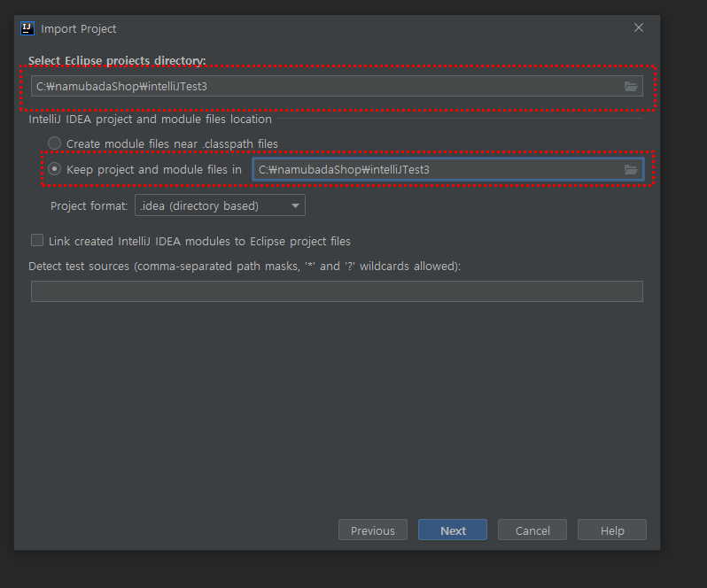Close the Import Project dialog
The image size is (707, 588).
tap(639, 28)
